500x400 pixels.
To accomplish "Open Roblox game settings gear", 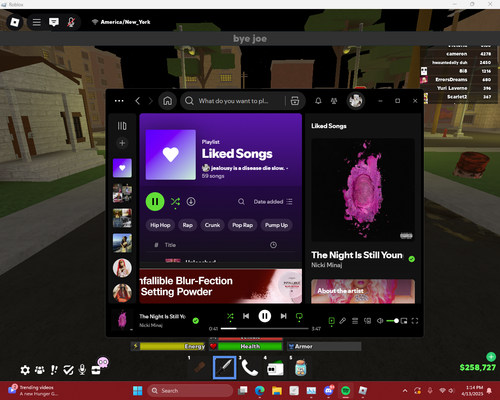I will 25,370.
